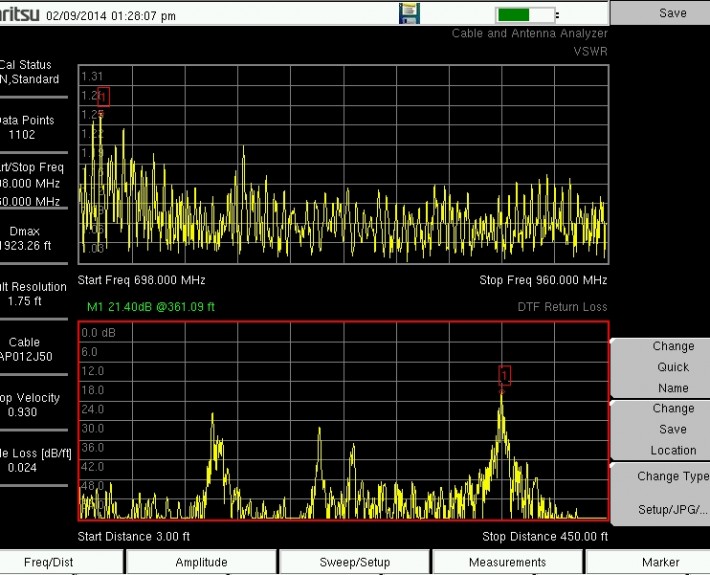
Task: Click the floppy disk save icon
Action: (x=409, y=14)
